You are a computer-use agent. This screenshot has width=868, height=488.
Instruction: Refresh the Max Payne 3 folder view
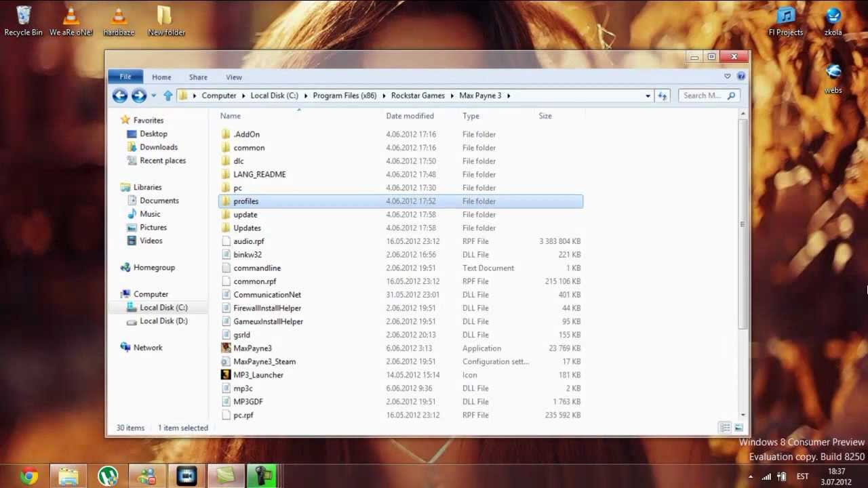point(663,96)
